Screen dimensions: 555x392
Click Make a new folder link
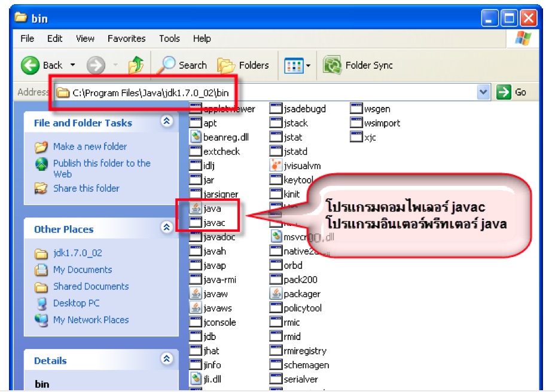pos(90,146)
